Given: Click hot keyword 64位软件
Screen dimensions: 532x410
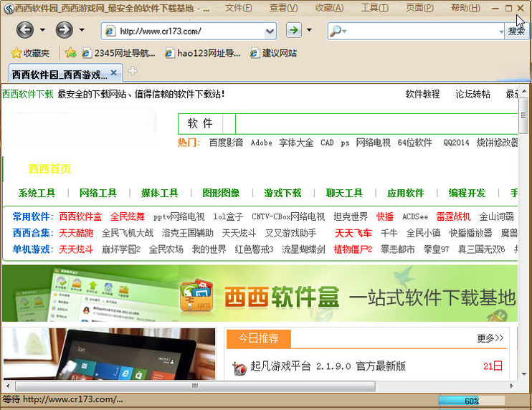Looking at the screenshot, I should 414,143.
